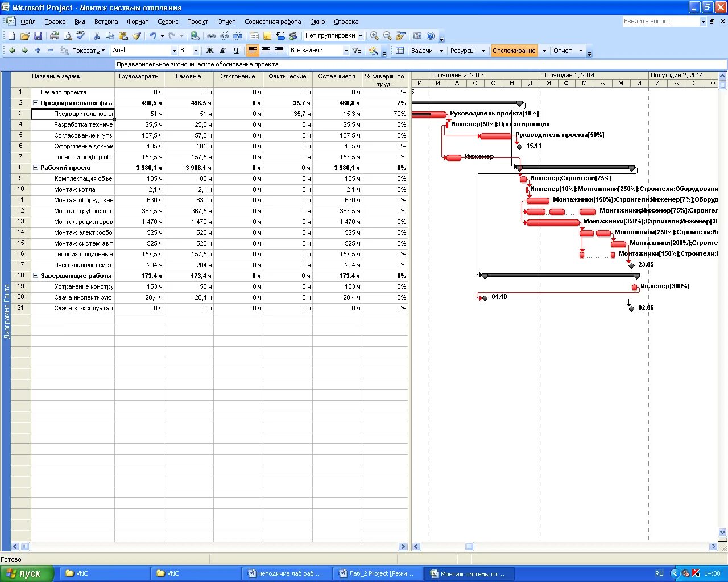
Task: Copy selection icon in toolbar
Action: coord(110,36)
